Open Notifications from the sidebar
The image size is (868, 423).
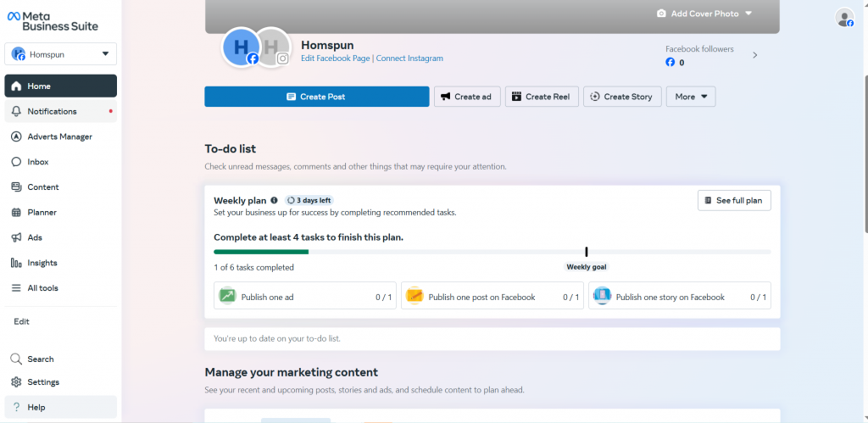point(61,111)
